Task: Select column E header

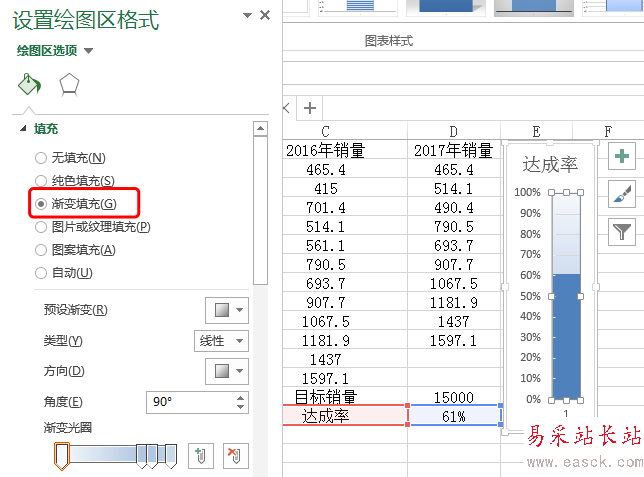Action: [x=536, y=131]
